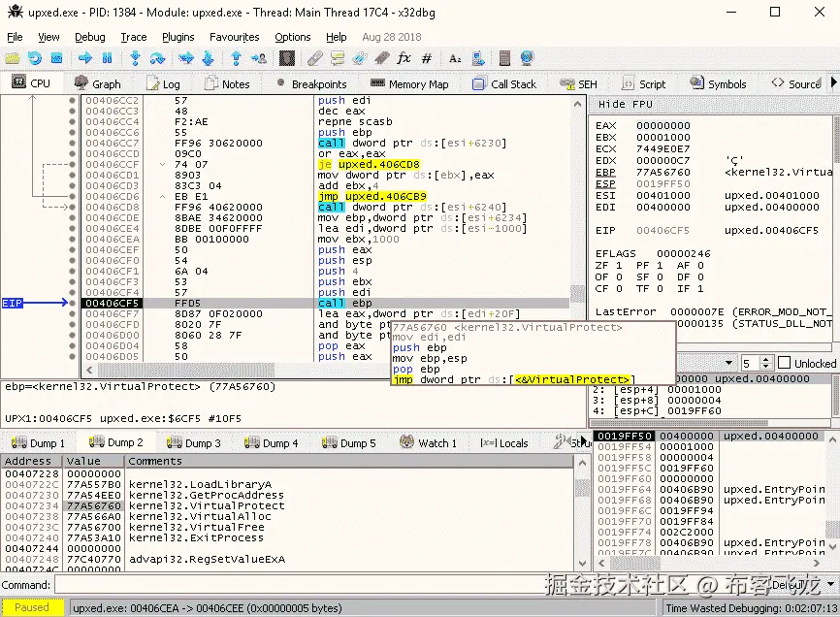Click the Paused status label

[x=32, y=607]
